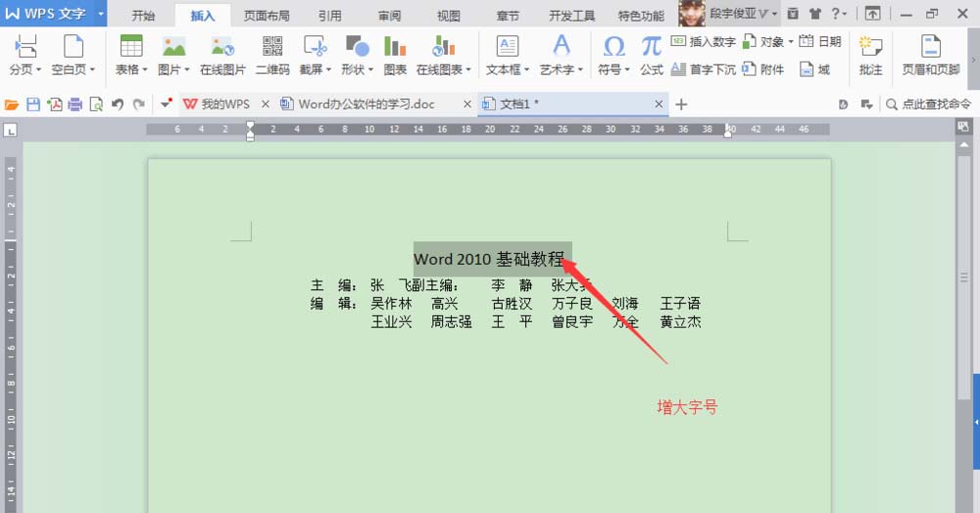The height and width of the screenshot is (513, 980).
Task: Expand the 表格 dropdown arrow
Action: [145, 70]
